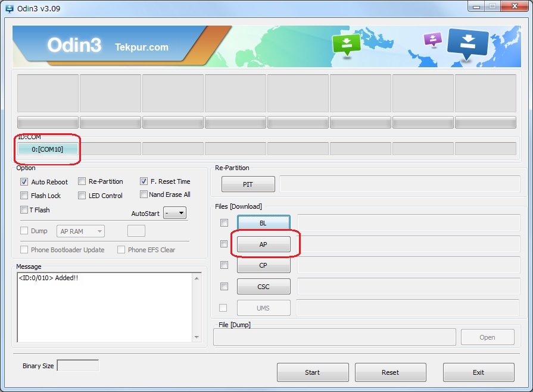Tick the Phone Bootloader Update checkbox

24,250
